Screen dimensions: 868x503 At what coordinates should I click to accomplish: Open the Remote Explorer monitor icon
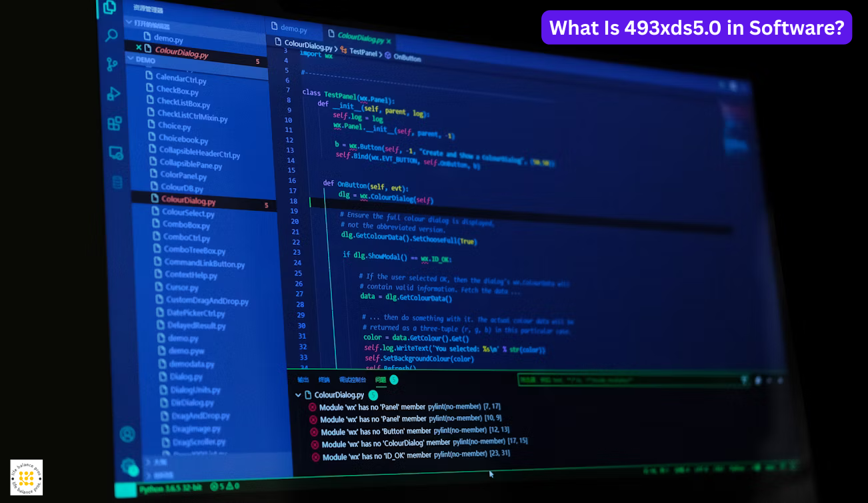pos(116,153)
